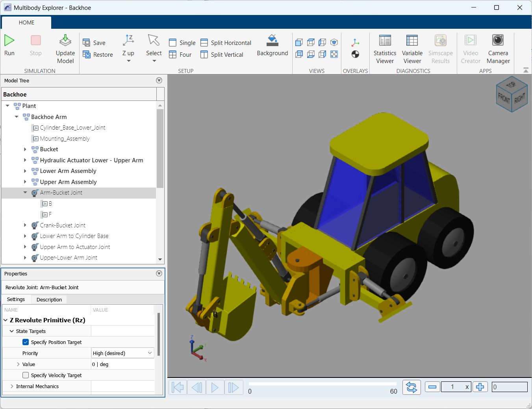Image resolution: width=532 pixels, height=409 pixels.
Task: Click the Restore view icon
Action: [x=87, y=54]
